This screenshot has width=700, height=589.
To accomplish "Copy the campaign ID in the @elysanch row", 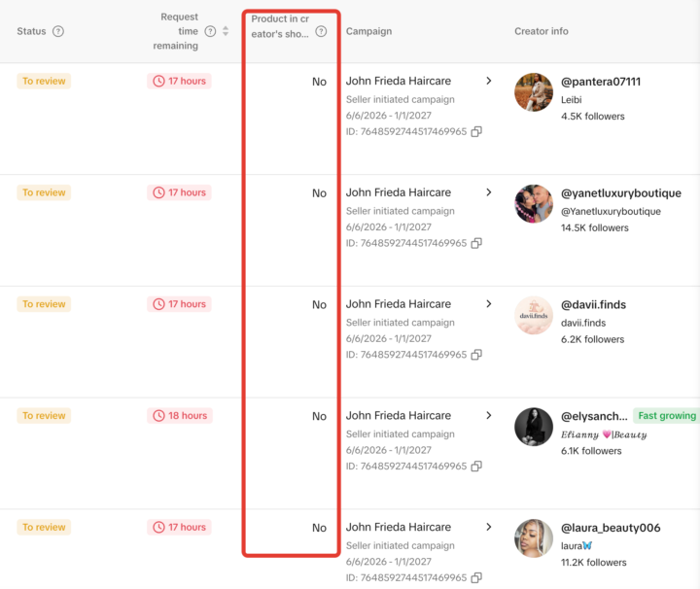I will point(476,467).
